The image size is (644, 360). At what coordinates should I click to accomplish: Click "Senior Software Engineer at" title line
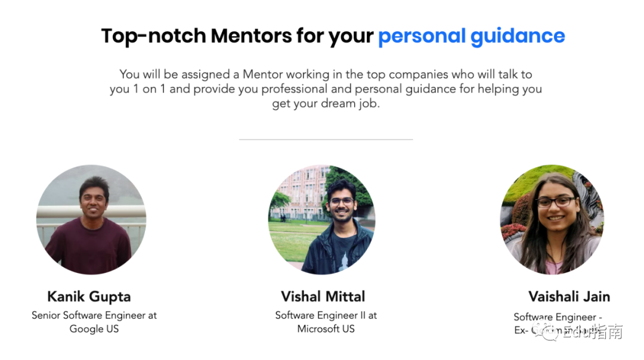tap(94, 315)
